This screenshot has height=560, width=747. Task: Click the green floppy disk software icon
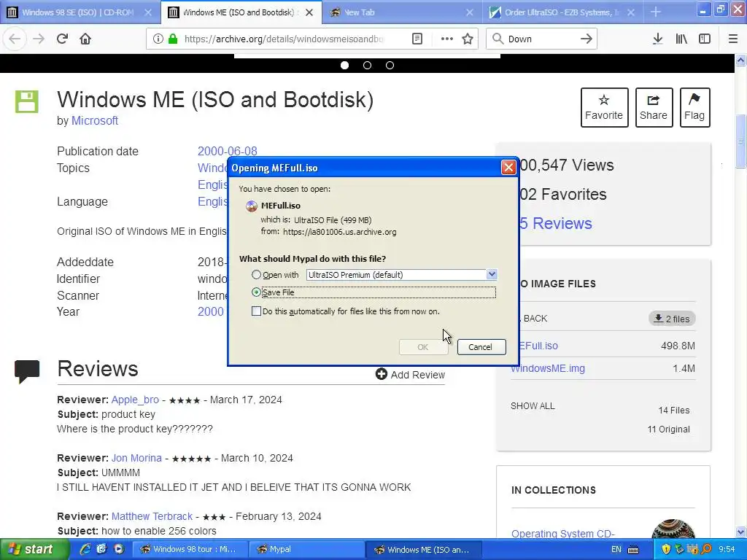(27, 101)
